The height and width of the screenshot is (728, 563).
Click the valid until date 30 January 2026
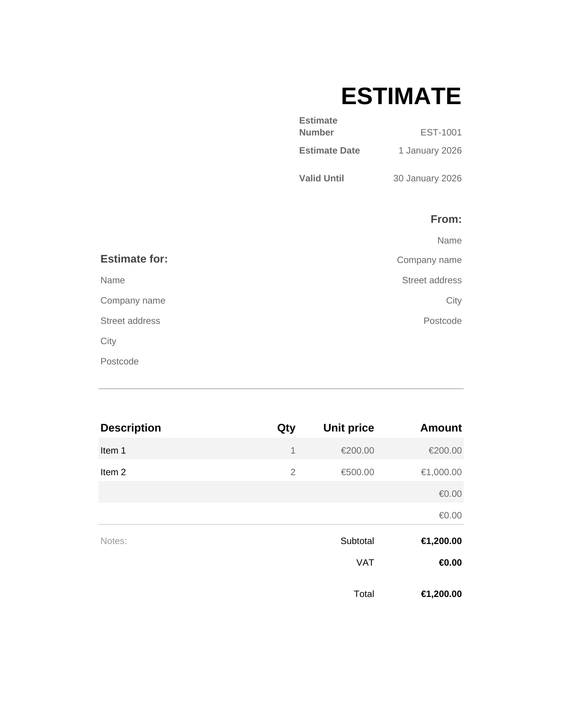point(427,178)
